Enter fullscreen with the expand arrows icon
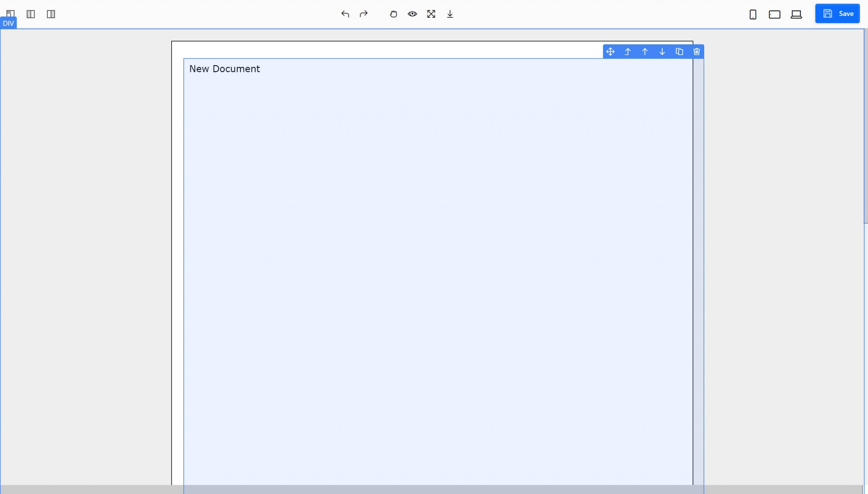Viewport: 868px width, 494px height. pyautogui.click(x=431, y=14)
